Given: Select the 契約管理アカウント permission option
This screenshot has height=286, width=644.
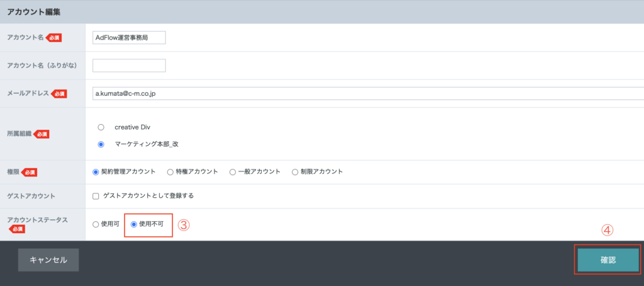Looking at the screenshot, I should (x=96, y=172).
